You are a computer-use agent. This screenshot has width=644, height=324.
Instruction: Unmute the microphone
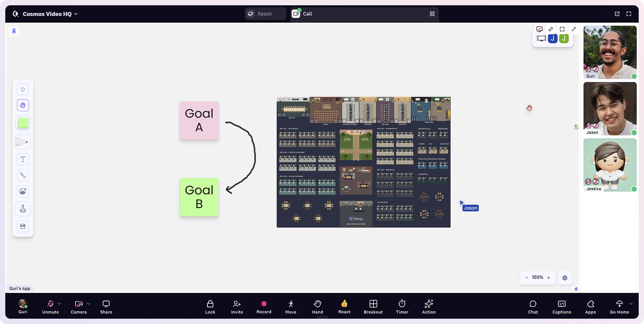coord(50,306)
